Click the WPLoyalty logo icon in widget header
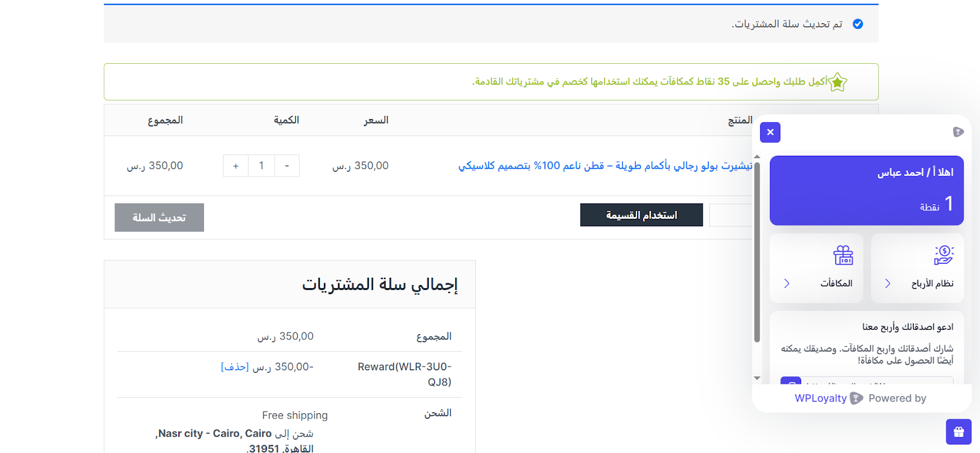Image resolution: width=980 pixels, height=453 pixels. pos(958,132)
